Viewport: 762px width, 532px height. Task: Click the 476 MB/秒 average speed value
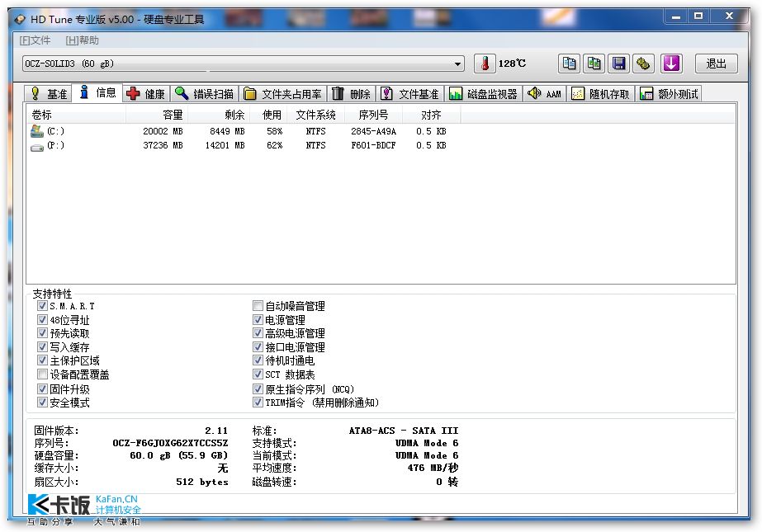[433, 468]
